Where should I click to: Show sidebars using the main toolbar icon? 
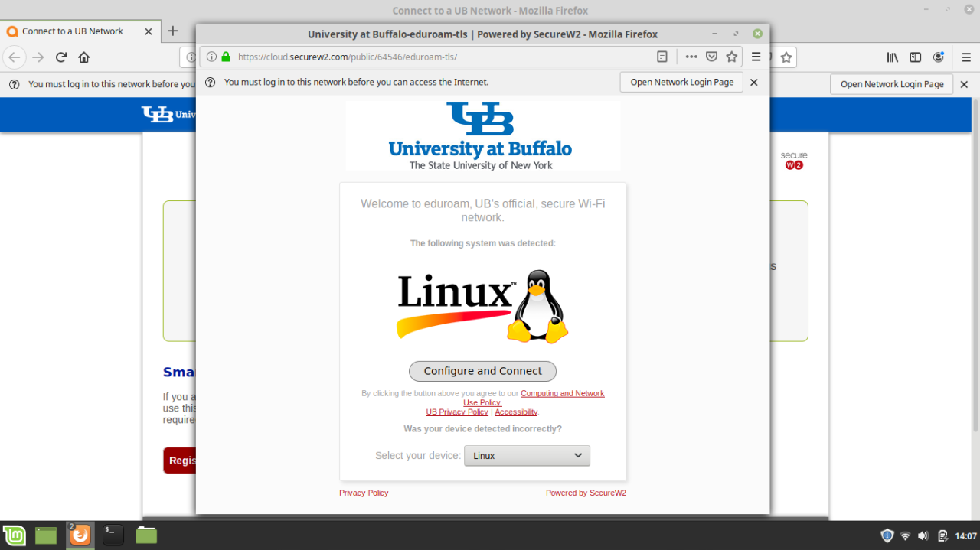[x=915, y=57]
